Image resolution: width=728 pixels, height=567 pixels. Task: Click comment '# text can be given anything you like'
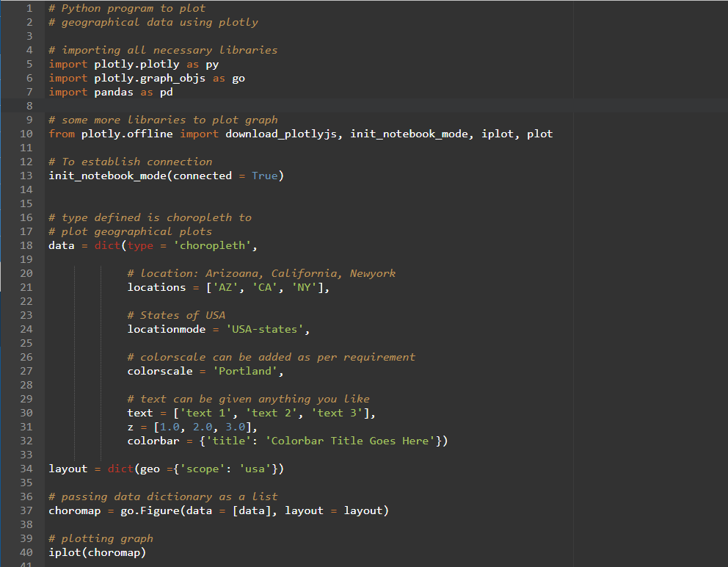[x=248, y=399]
